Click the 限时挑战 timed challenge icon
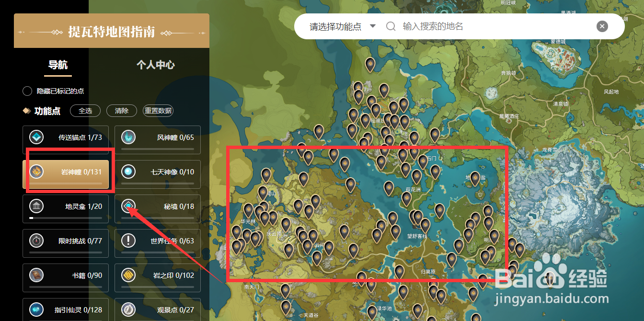This screenshot has width=644, height=321. point(36,241)
